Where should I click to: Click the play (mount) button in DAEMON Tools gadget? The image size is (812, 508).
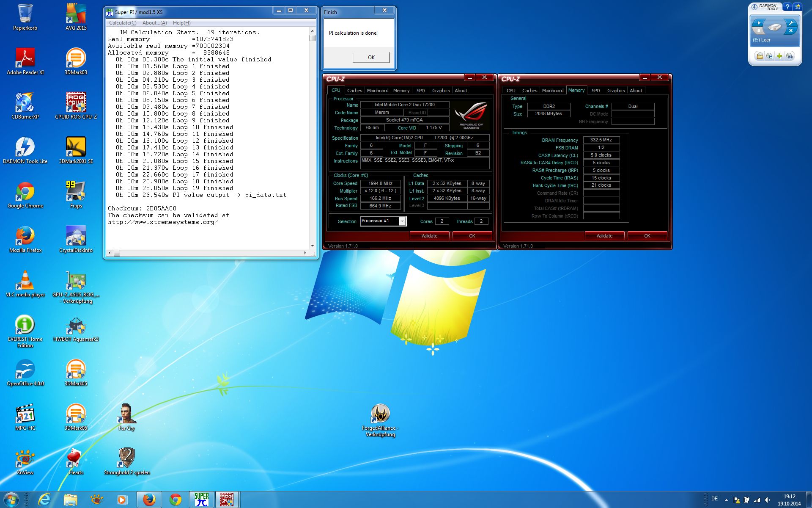point(759,23)
